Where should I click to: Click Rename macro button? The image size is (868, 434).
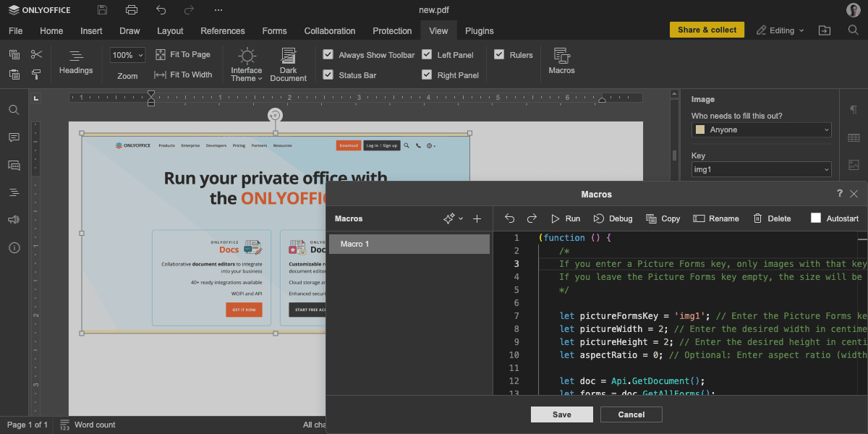tap(716, 218)
